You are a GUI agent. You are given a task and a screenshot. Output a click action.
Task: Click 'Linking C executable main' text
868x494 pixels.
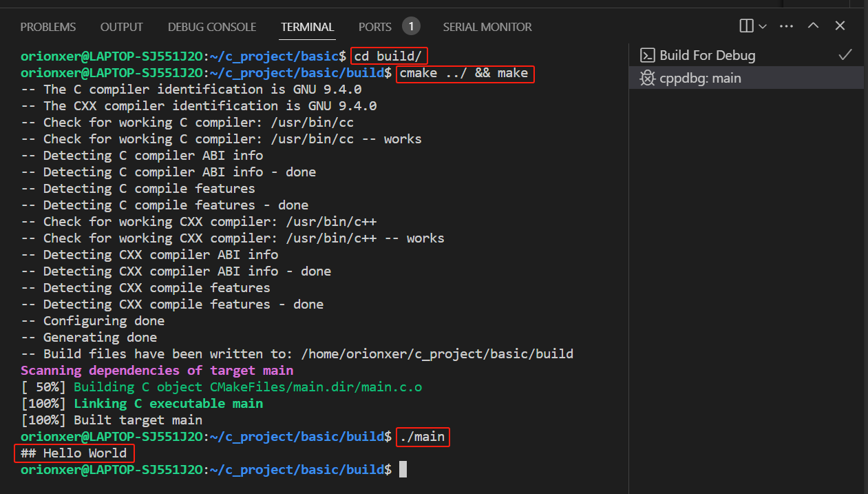169,404
